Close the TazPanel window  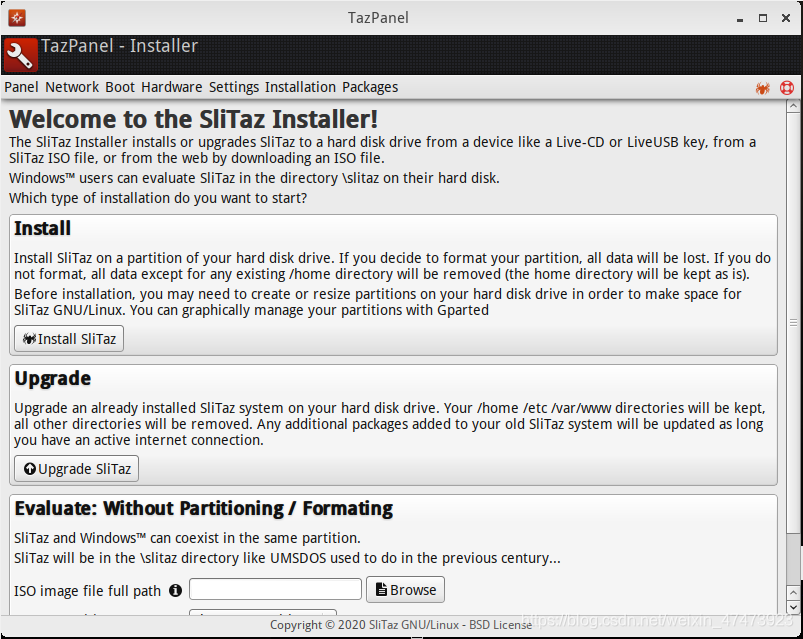(x=786, y=18)
